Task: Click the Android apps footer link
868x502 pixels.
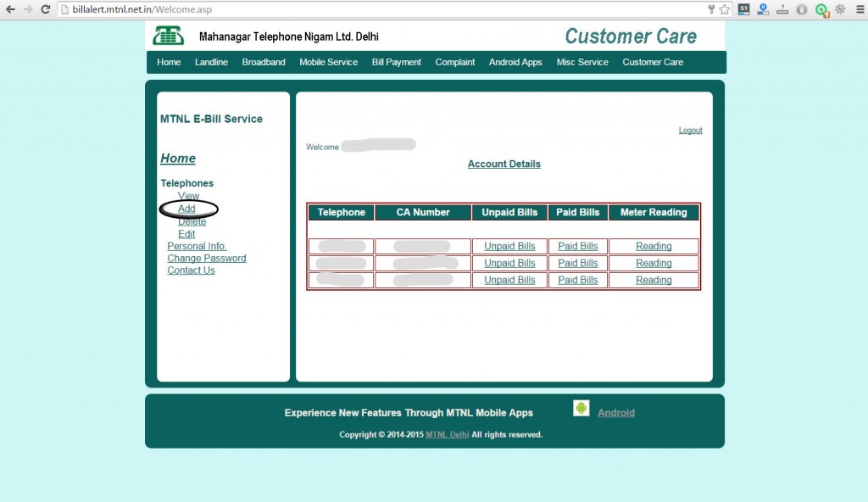Action: (x=616, y=413)
